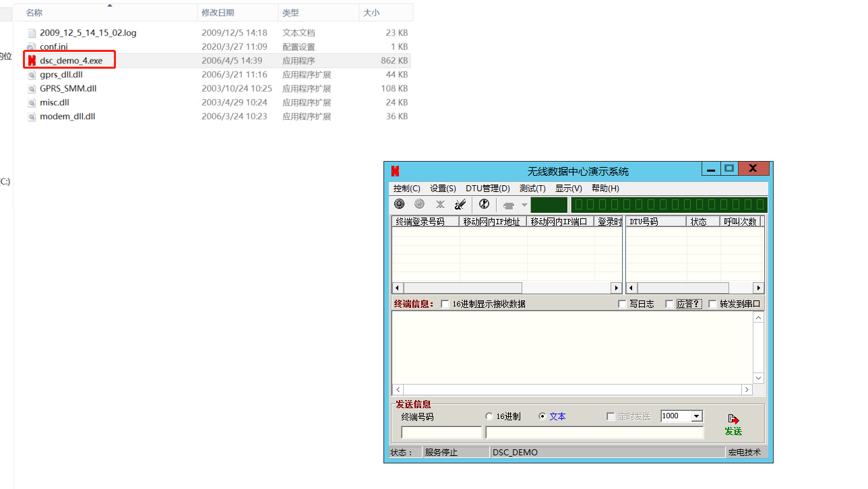Open the DTU管理(D) menu
Viewport: 868px width, 489px height.
[487, 189]
